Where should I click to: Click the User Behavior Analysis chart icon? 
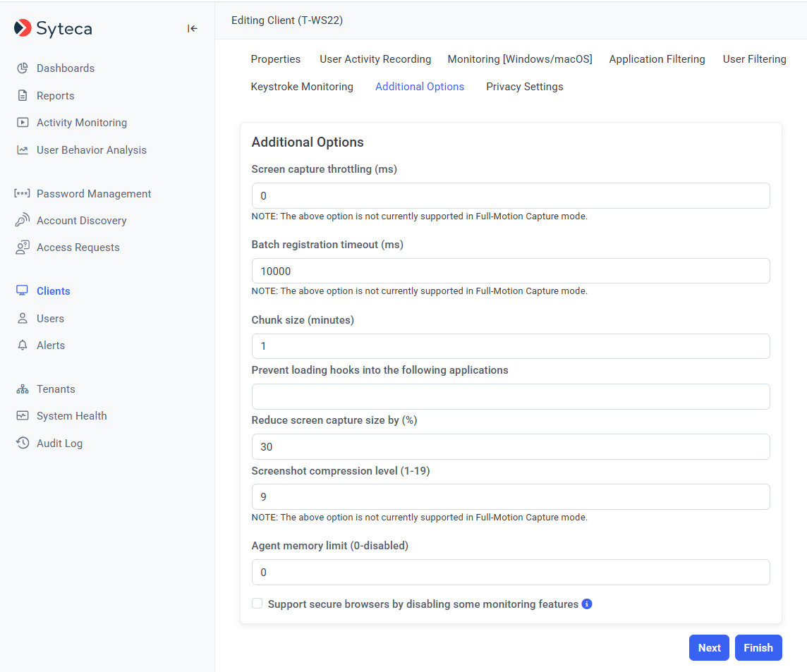coord(23,150)
